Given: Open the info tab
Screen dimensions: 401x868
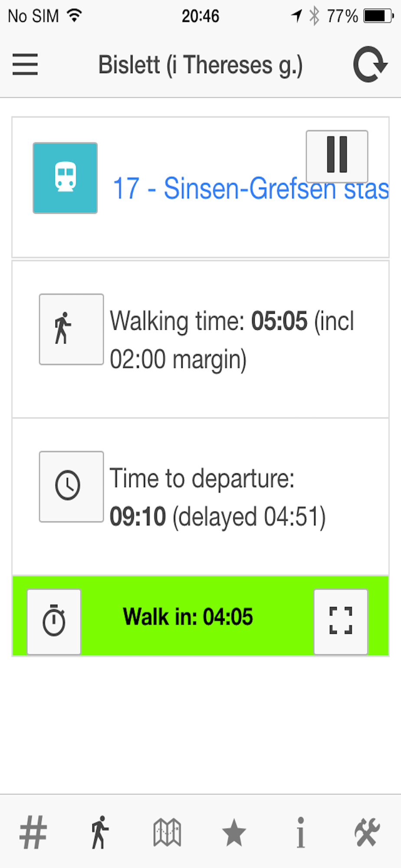Looking at the screenshot, I should pos(300,832).
